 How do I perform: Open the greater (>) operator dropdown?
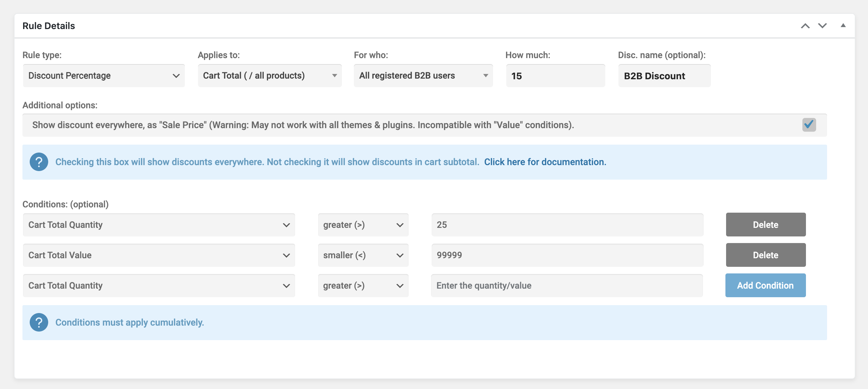point(363,225)
